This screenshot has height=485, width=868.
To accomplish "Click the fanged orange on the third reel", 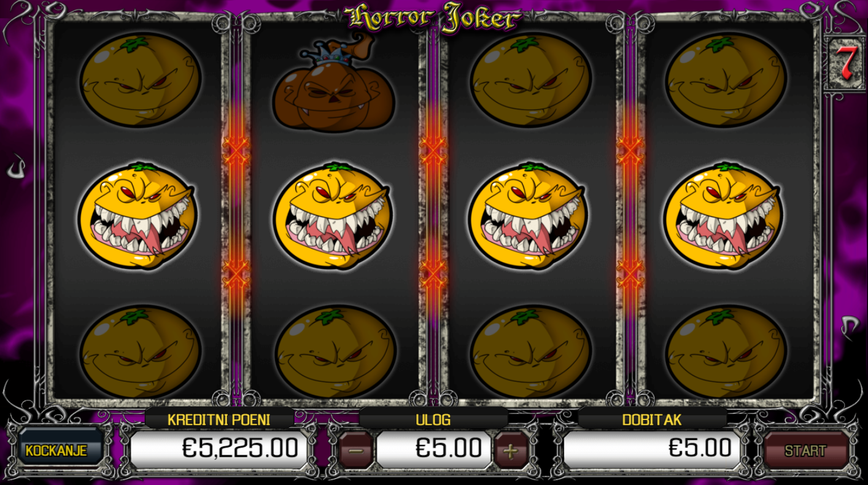I will click(527, 216).
